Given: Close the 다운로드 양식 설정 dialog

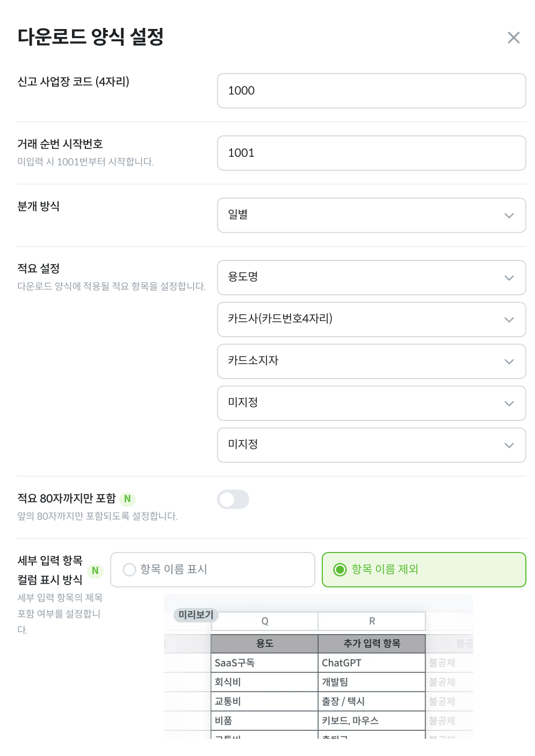Looking at the screenshot, I should click(x=514, y=38).
